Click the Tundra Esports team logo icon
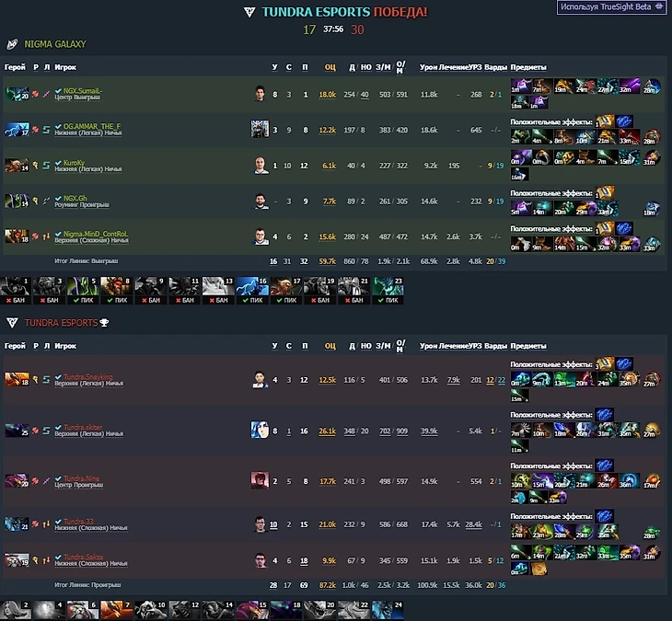The width and height of the screenshot is (672, 621). 12,323
